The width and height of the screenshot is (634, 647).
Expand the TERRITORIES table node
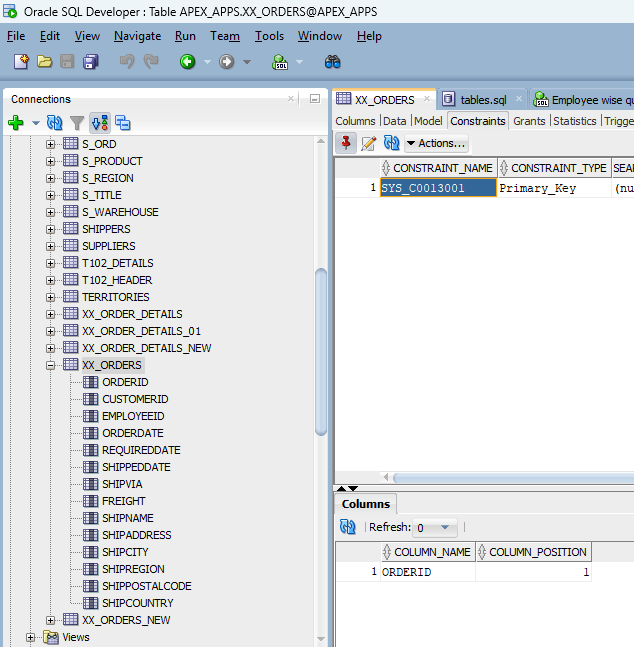click(x=50, y=298)
